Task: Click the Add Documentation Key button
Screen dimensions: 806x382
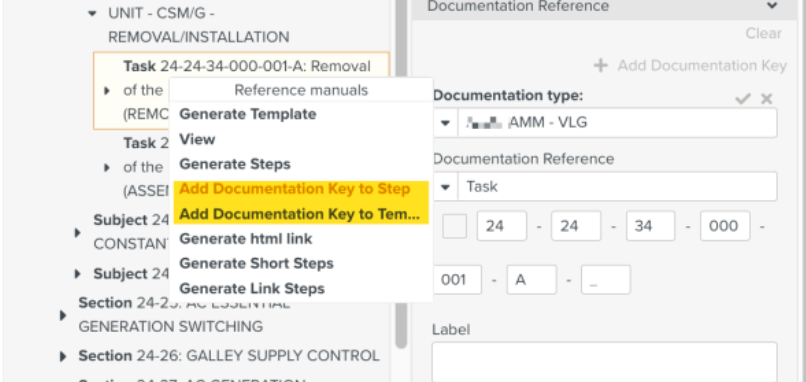Action: click(690, 66)
